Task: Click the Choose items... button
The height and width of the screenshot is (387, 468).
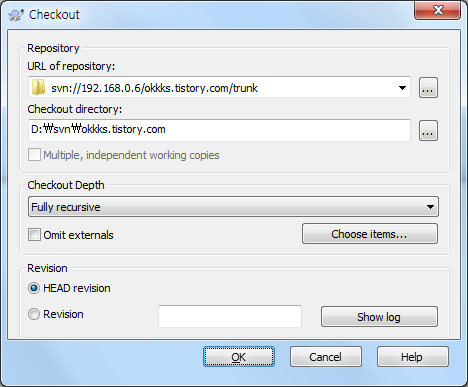Action: click(x=370, y=234)
